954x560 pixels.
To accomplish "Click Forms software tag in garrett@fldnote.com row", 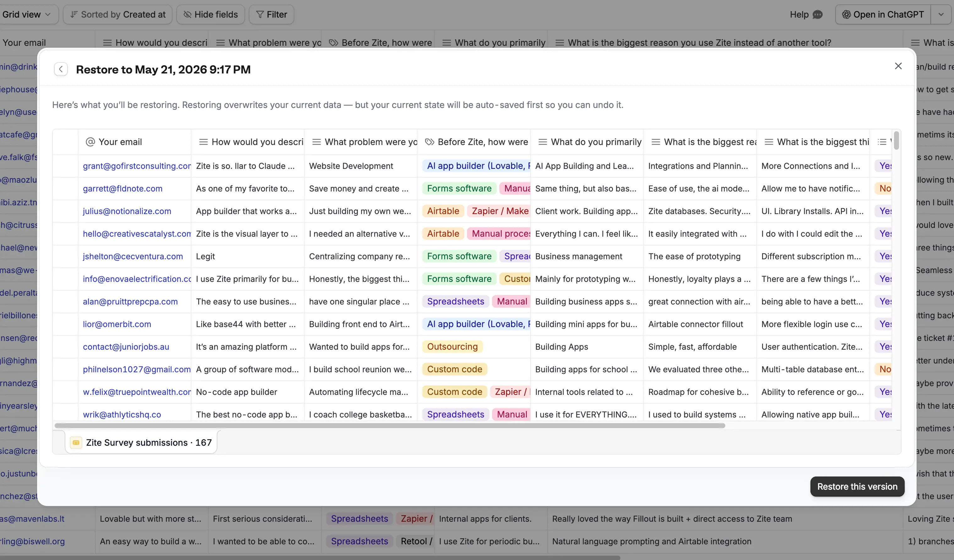I will pyautogui.click(x=459, y=188).
